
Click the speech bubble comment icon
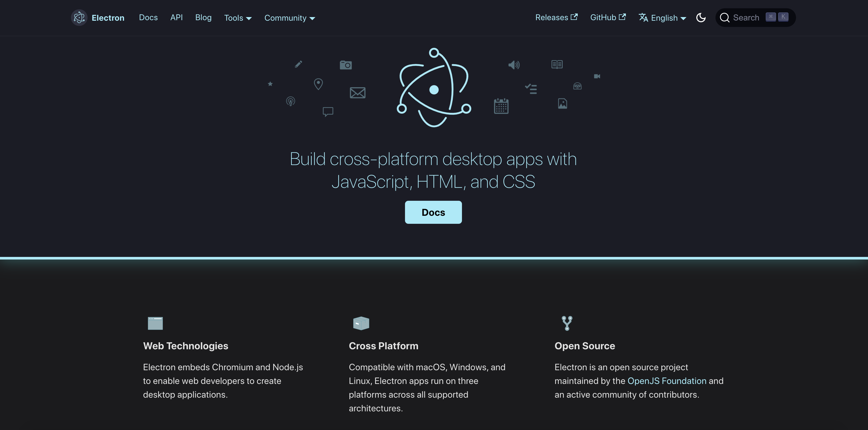[x=328, y=112]
